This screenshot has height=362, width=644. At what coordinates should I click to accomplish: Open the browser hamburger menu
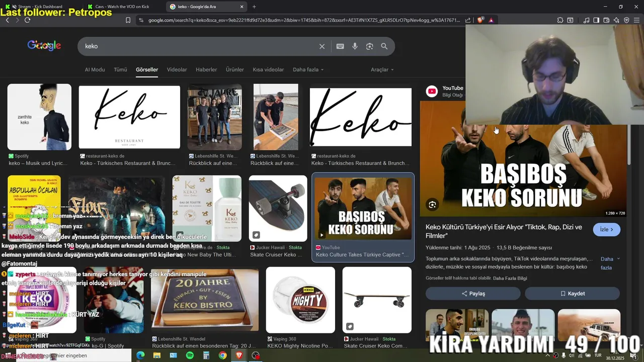tap(637, 20)
